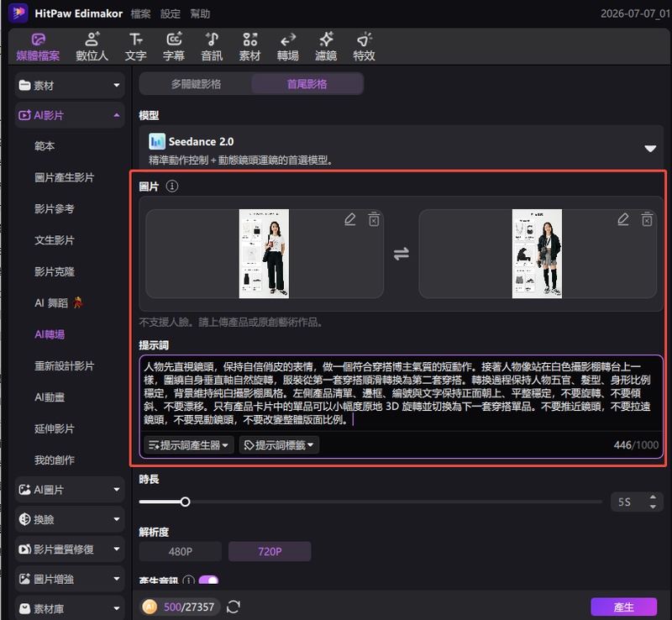Select 720P resolution
The height and width of the screenshot is (620, 672).
click(x=270, y=551)
